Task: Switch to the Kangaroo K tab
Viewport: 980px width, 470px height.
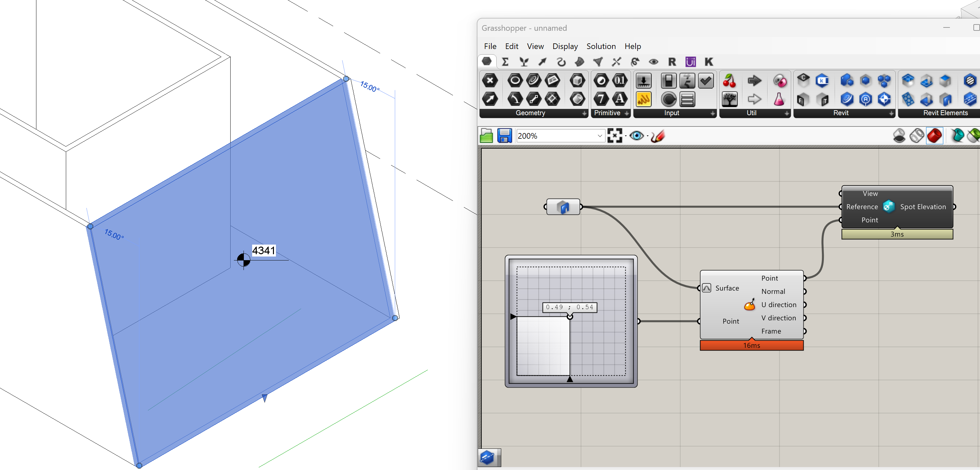Action: [x=708, y=61]
